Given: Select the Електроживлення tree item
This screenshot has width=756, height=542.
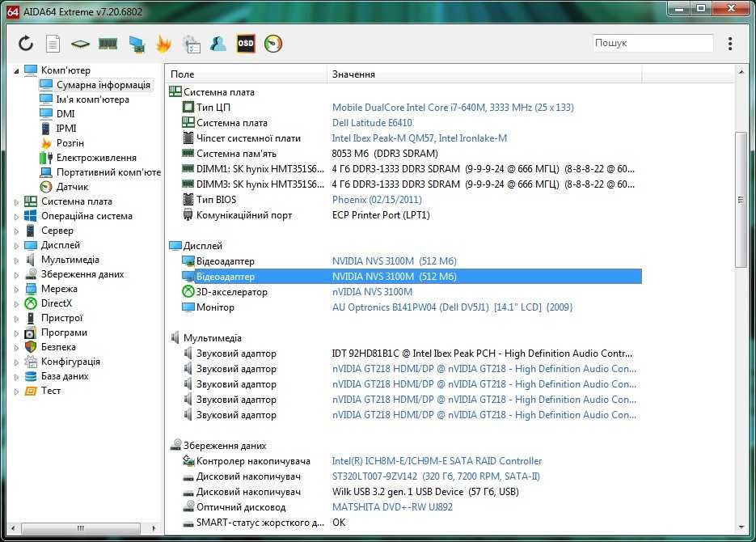Looking at the screenshot, I should (96, 158).
